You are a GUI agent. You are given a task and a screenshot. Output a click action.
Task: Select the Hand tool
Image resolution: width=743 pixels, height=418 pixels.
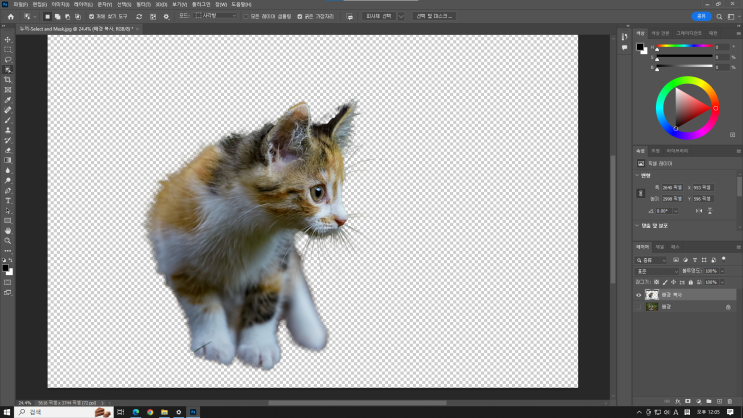pyautogui.click(x=8, y=230)
